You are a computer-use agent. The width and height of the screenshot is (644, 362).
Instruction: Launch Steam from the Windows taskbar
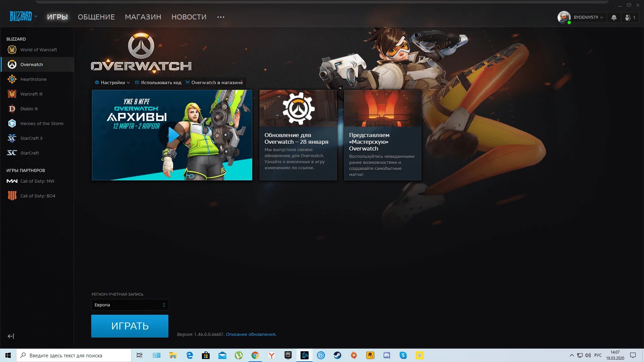tap(337, 355)
